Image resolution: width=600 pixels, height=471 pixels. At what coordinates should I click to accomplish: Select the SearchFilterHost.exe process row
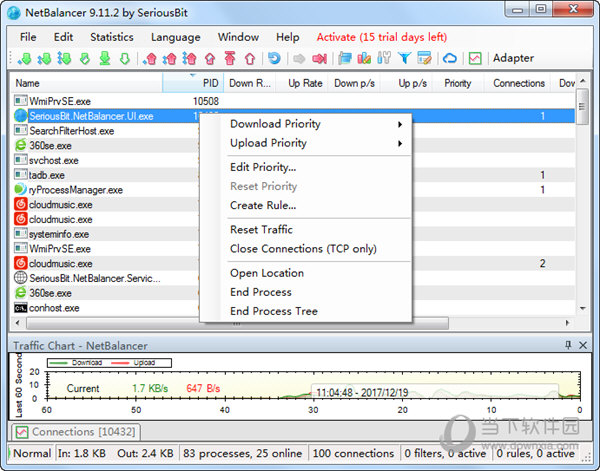[293, 131]
